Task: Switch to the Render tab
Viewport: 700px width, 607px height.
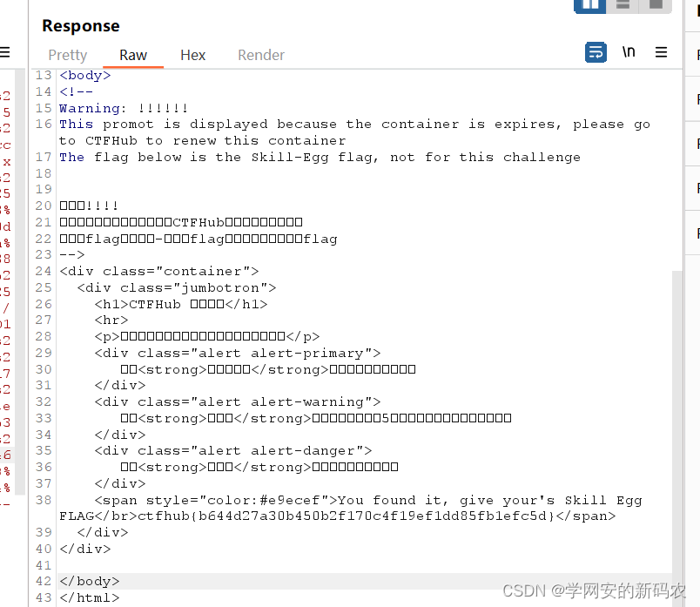Action: (x=260, y=55)
